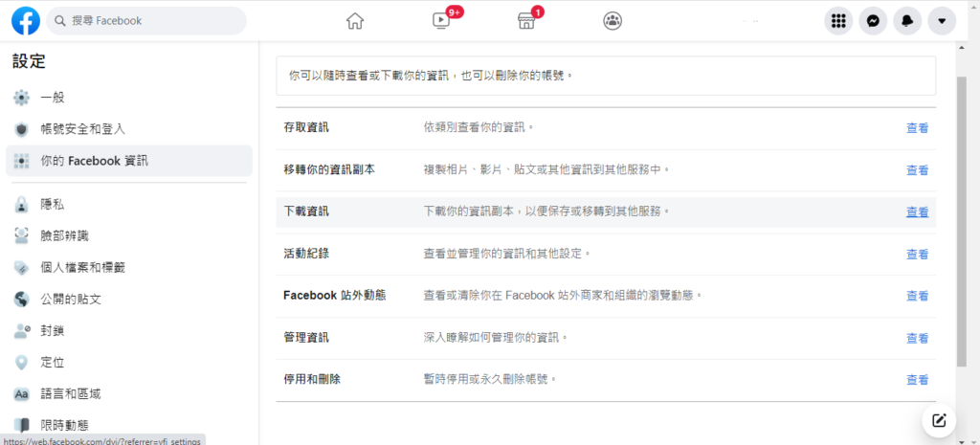Select 帳號安全和登入 settings section
Screen dimensions: 980x445
pos(129,129)
